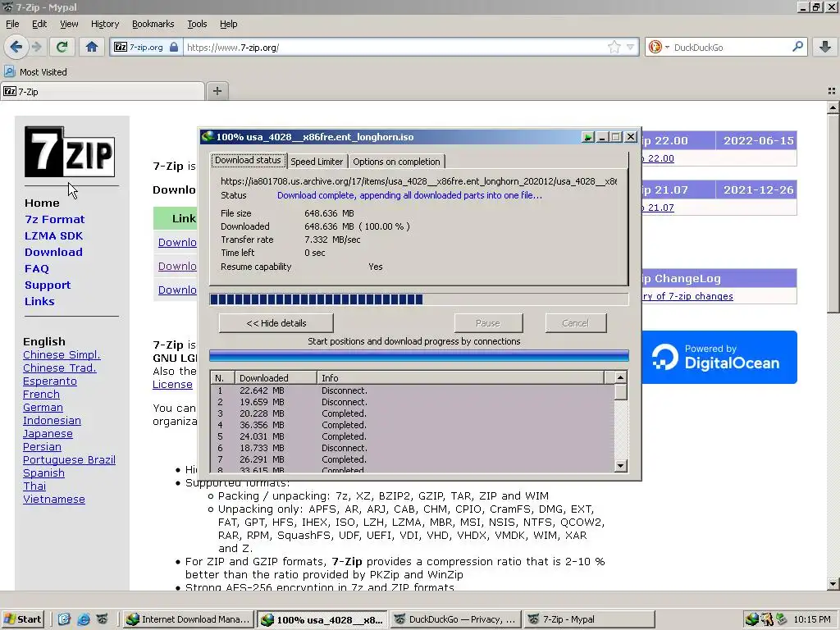This screenshot has width=840, height=630.
Task: Click the tab groups icon at right
Action: 832,92
